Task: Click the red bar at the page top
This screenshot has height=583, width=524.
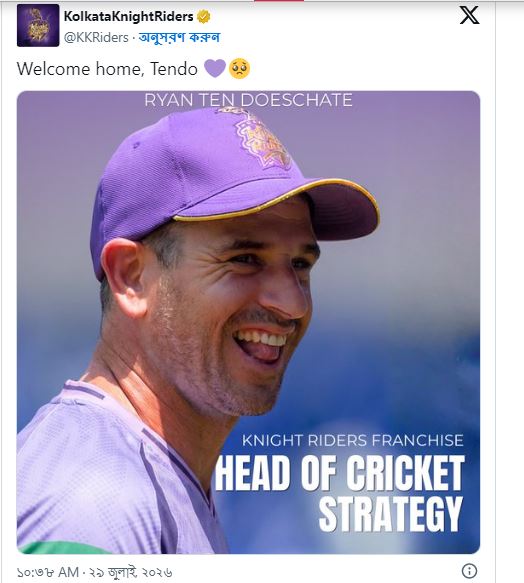Action: point(279,1)
